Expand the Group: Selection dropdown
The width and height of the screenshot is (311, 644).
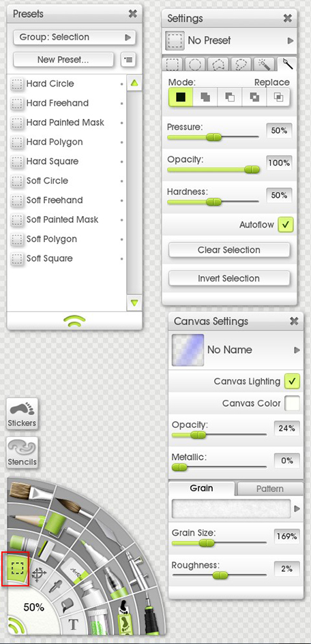tap(74, 37)
